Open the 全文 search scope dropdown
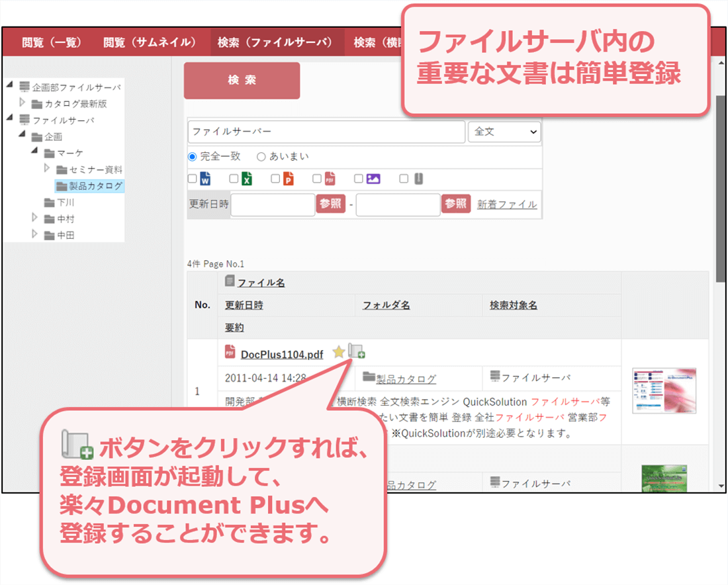728x585 pixels. pos(504,132)
